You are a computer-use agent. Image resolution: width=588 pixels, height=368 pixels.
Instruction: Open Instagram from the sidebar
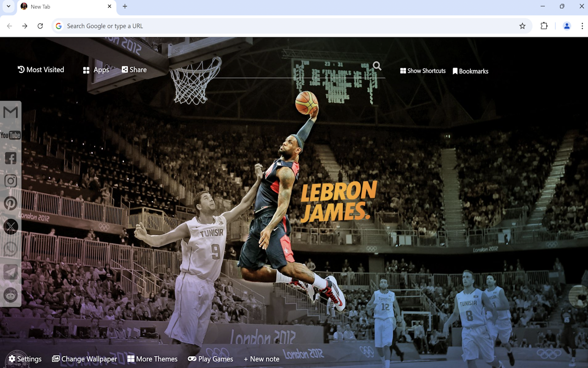click(x=10, y=180)
